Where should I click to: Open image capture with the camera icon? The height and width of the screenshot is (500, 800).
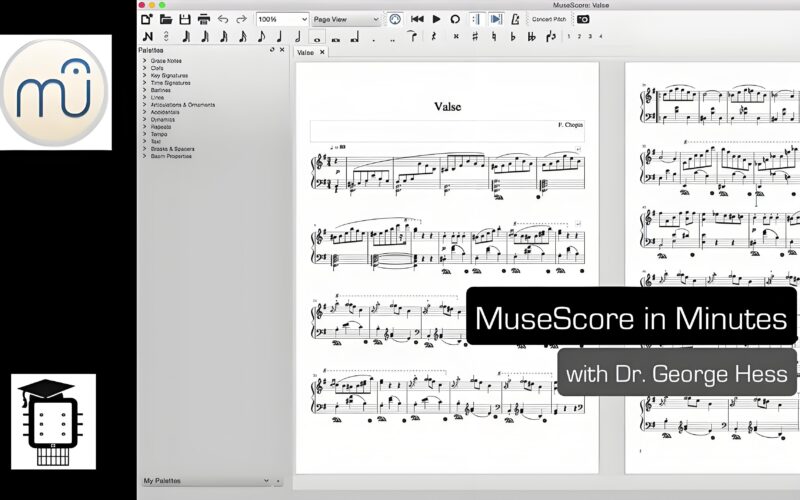pos(583,19)
